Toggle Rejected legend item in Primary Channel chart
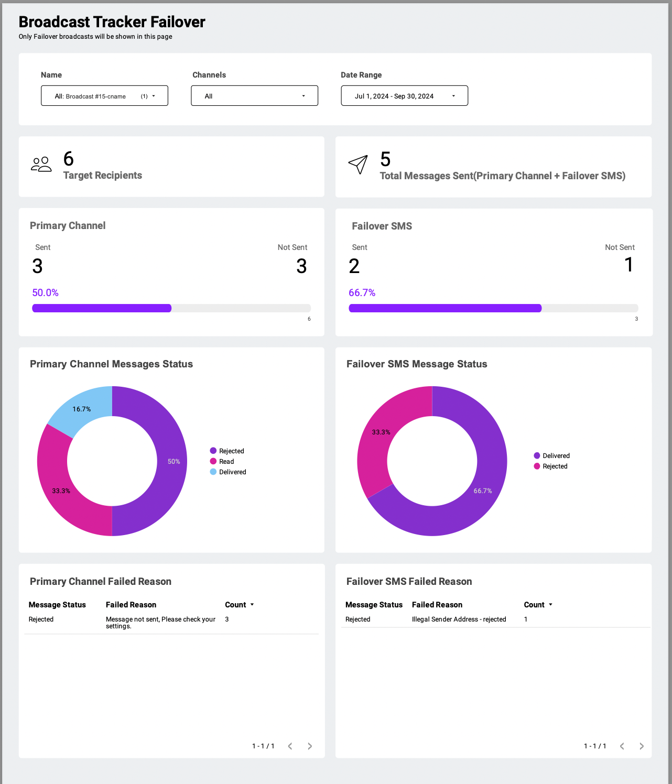 [227, 451]
